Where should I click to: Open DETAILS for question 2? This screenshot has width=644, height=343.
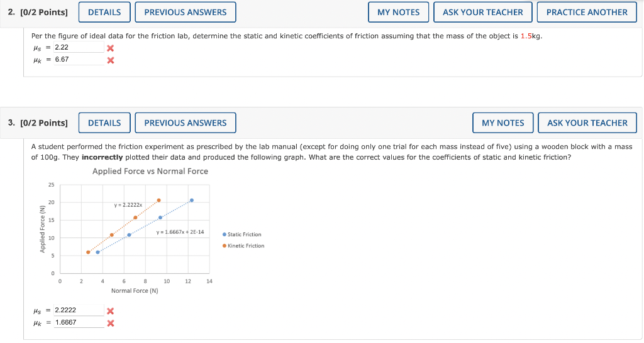[104, 13]
